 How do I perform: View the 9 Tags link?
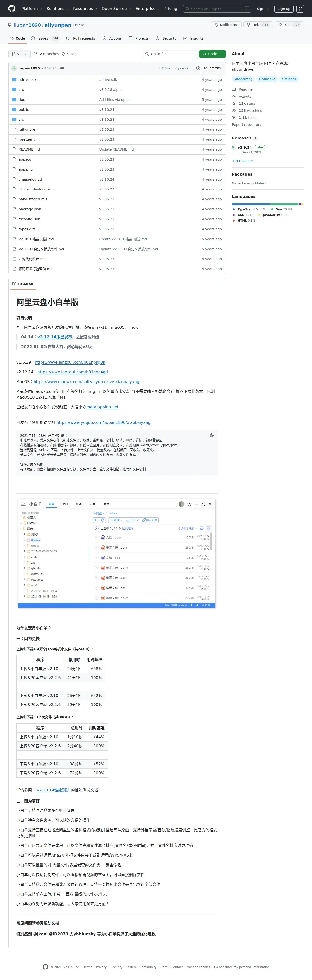click(70, 54)
